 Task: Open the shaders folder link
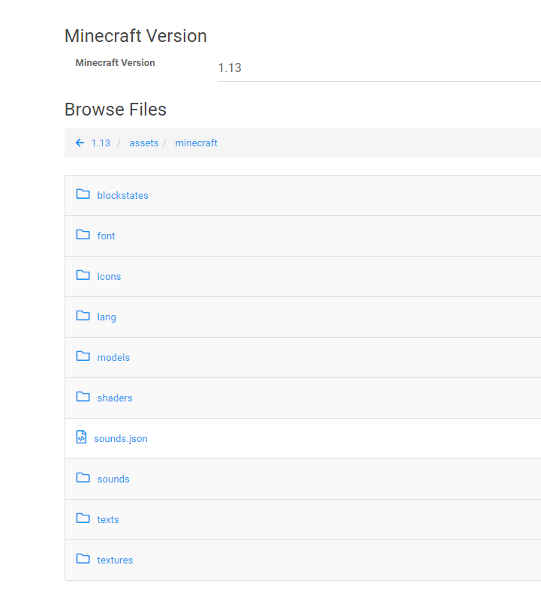115,398
